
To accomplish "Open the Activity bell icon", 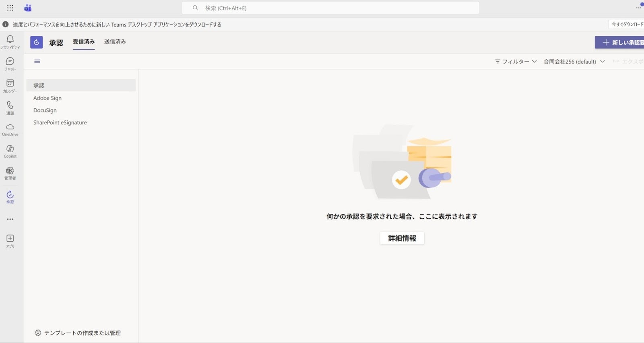I will click(10, 39).
